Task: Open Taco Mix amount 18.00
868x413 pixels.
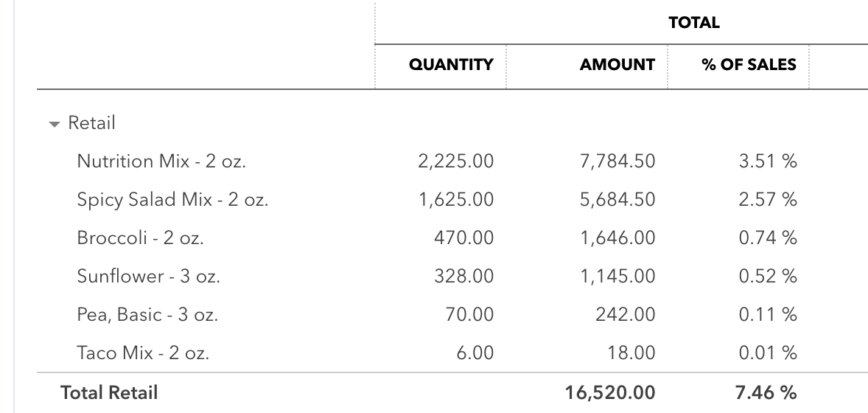Action: coord(632,353)
